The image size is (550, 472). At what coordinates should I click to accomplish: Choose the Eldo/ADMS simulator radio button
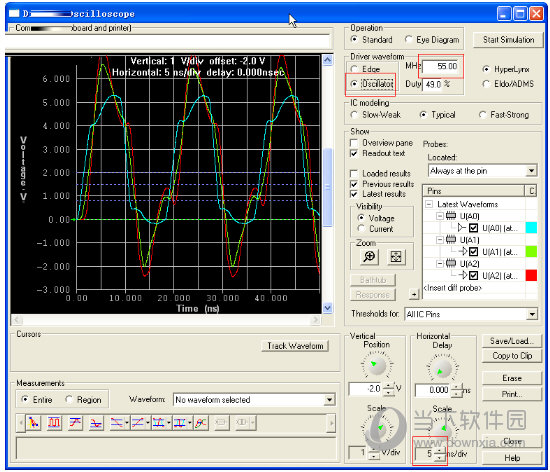click(486, 84)
